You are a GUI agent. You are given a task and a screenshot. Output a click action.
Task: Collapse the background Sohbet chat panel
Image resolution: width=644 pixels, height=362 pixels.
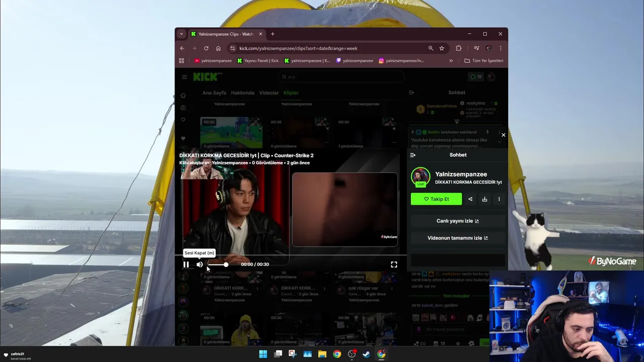pyautogui.click(x=411, y=93)
